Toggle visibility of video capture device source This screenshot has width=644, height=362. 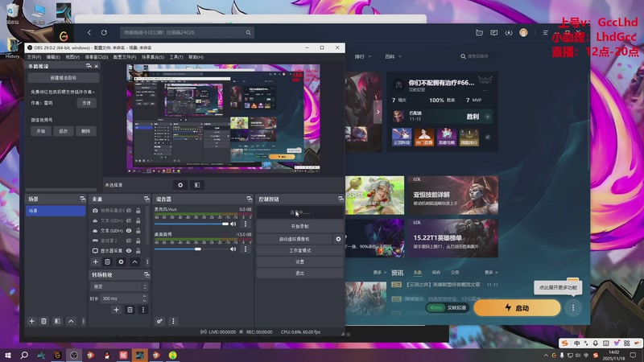click(x=129, y=211)
